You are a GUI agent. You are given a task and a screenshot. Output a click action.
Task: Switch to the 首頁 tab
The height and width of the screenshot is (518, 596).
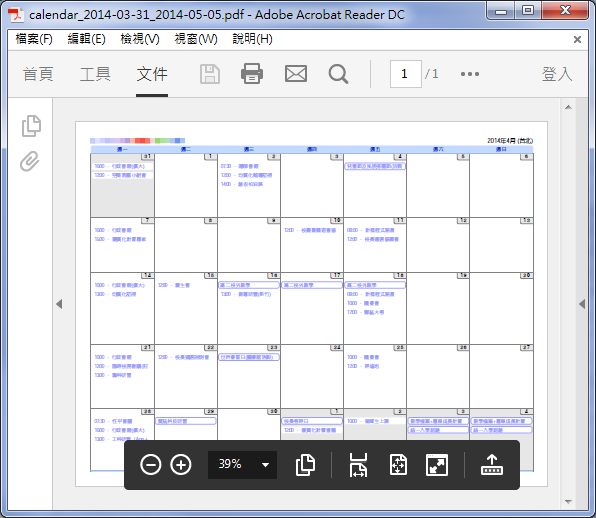click(38, 74)
